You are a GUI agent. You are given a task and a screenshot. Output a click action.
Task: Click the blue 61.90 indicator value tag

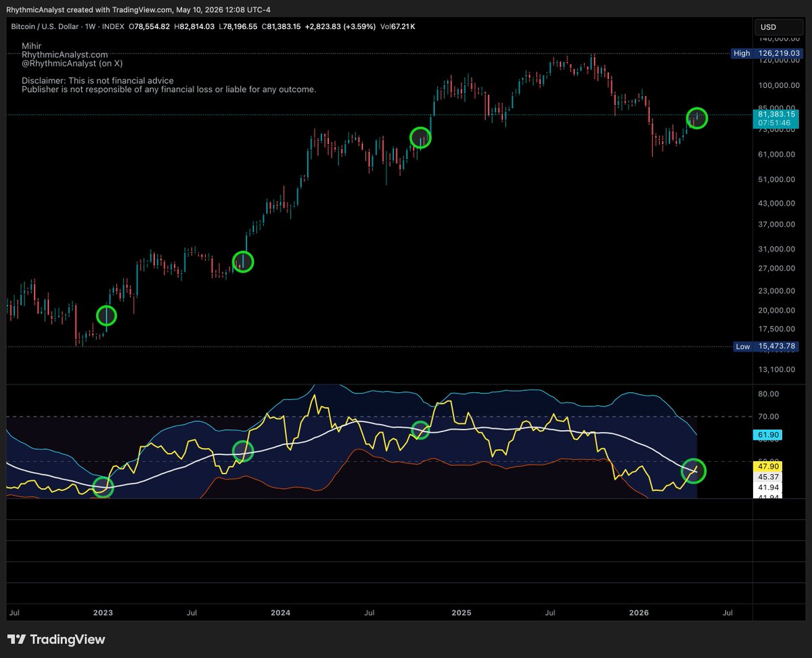[x=768, y=434]
